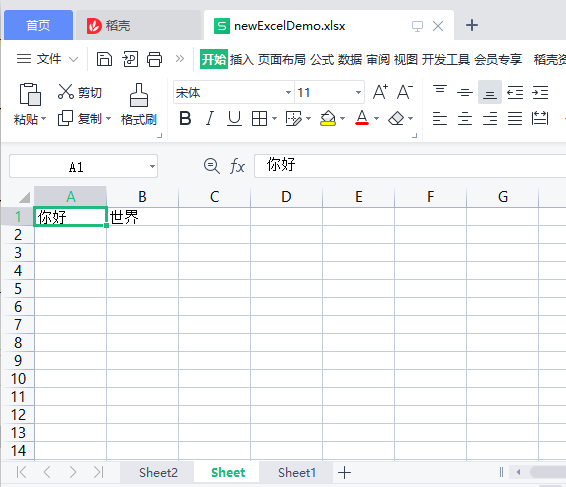This screenshot has width=566, height=487.
Task: Click the screen mode icon on file tab
Action: point(417,26)
